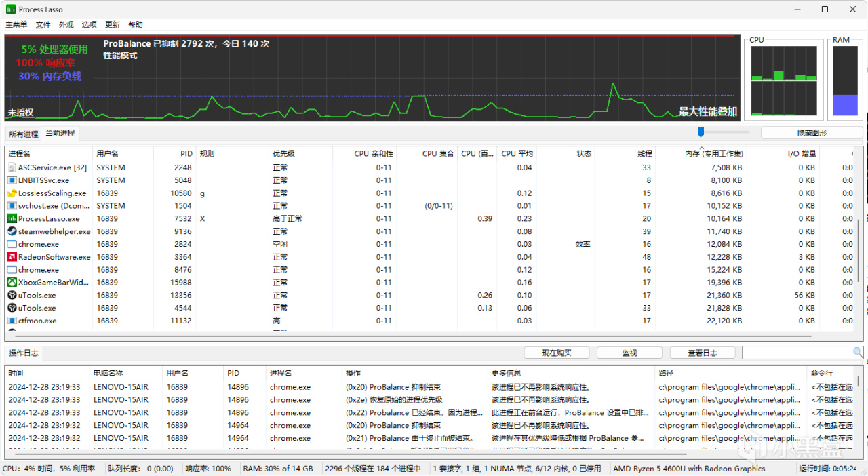Click the RAM usage bar panel
Viewport: 868px width, 476px height.
tap(845, 81)
